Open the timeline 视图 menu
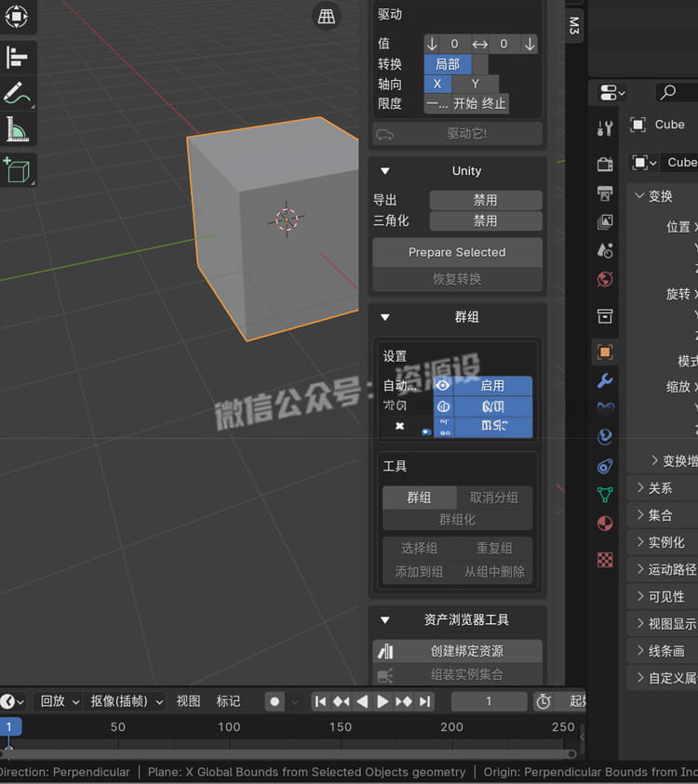 (x=188, y=701)
